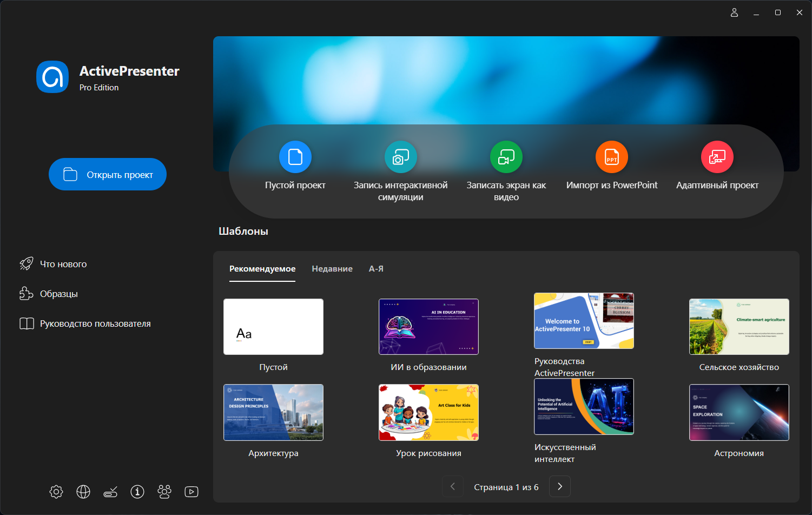This screenshot has height=515, width=812.
Task: Click the toggle-with-checkmark icon
Action: click(110, 492)
